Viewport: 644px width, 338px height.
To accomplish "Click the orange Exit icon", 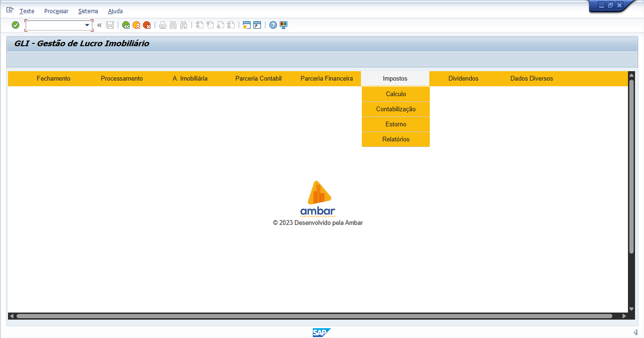I will (x=136, y=25).
